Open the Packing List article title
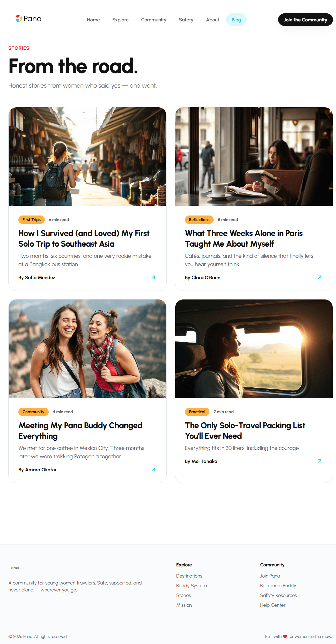 [x=245, y=431]
